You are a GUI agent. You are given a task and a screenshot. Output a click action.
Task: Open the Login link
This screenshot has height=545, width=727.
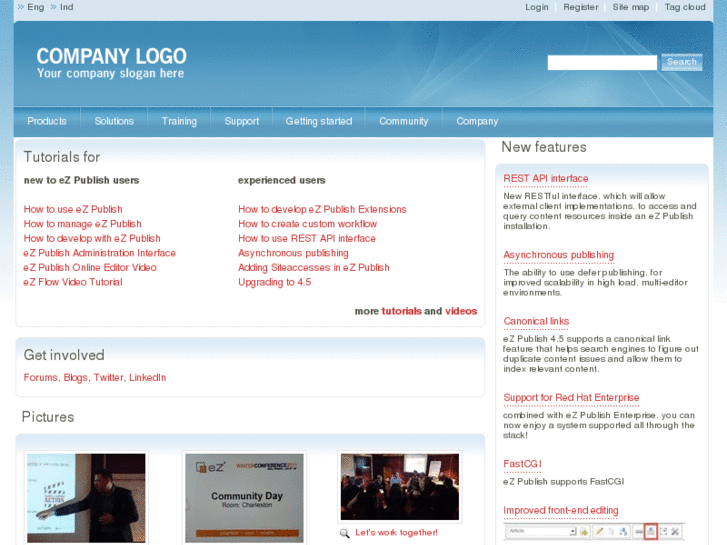(x=536, y=7)
